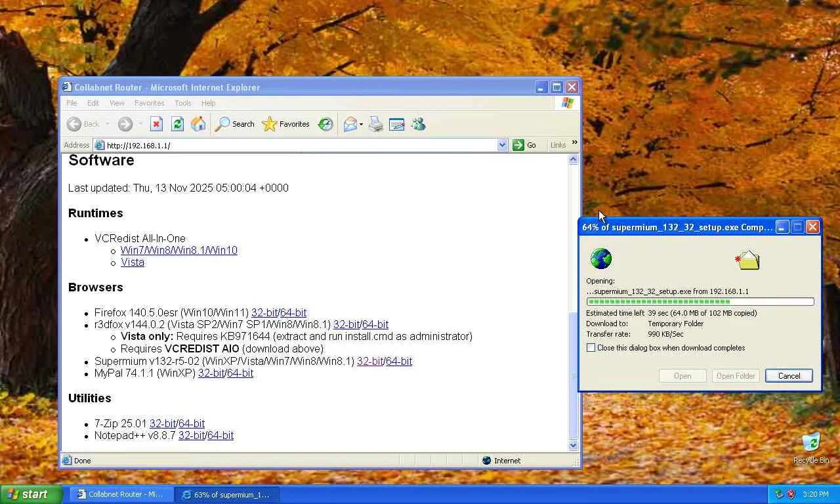Viewport: 840px width, 504px height.
Task: Stop loading the page with the red X icon
Action: coord(156,124)
